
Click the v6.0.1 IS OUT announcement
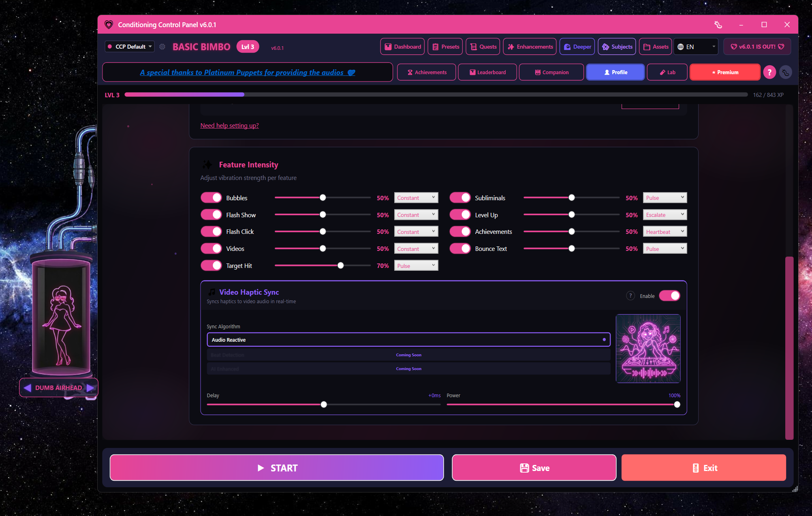757,47
